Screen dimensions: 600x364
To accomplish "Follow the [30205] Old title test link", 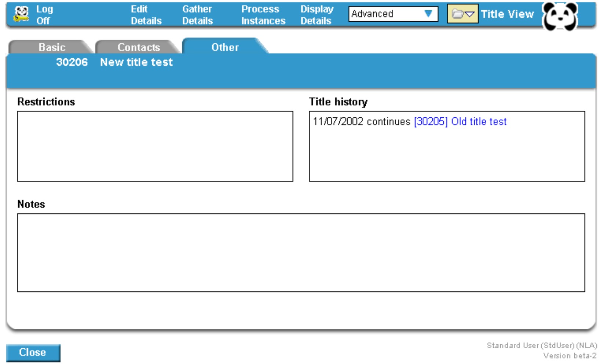I will coord(460,121).
